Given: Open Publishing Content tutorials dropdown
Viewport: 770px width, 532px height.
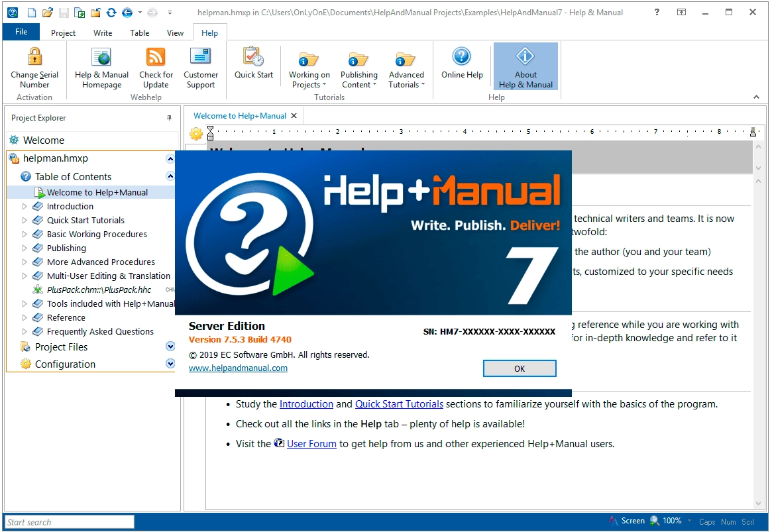Looking at the screenshot, I should (359, 69).
